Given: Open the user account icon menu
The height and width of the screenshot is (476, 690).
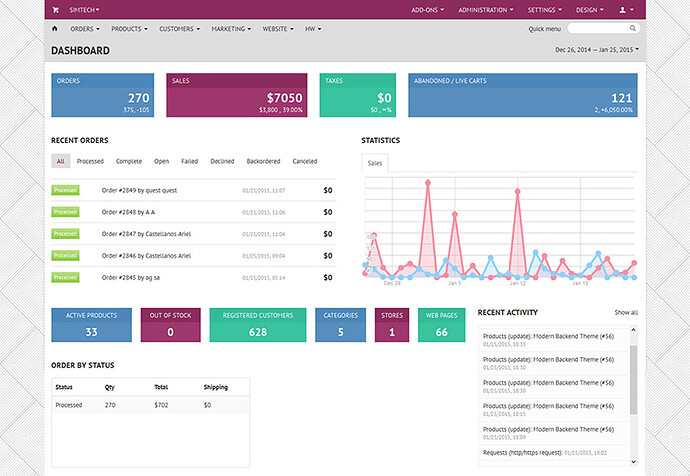Looking at the screenshot, I should click(626, 10).
